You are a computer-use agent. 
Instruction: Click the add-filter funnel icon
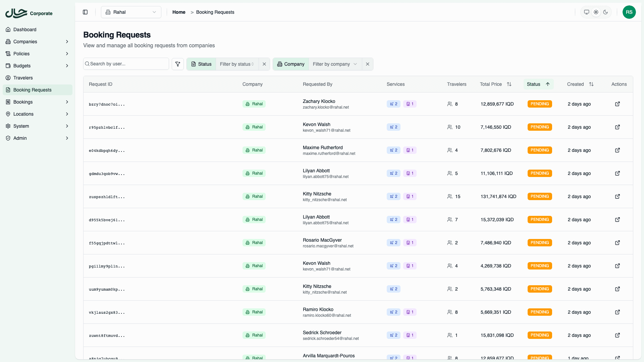pyautogui.click(x=178, y=64)
